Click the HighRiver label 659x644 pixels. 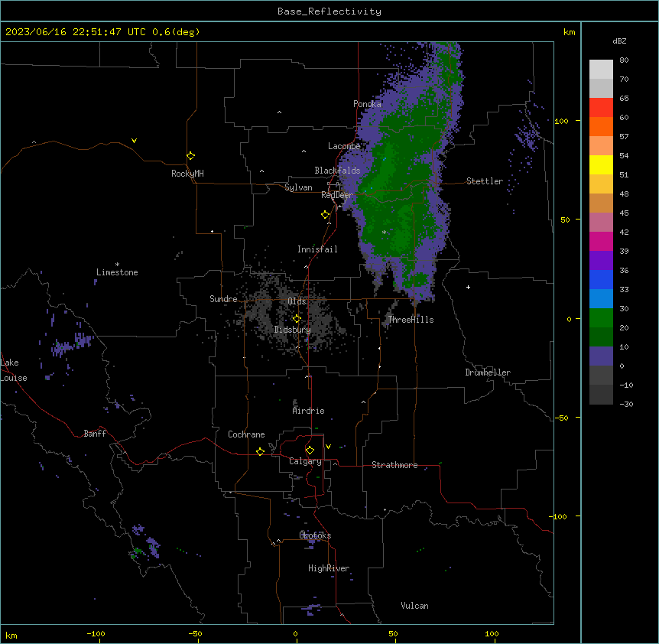(329, 568)
